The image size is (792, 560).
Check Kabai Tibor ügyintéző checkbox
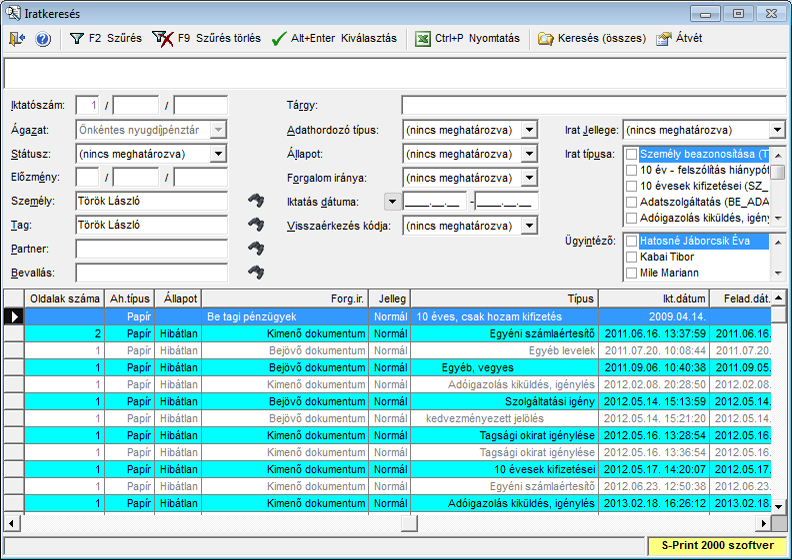click(631, 257)
